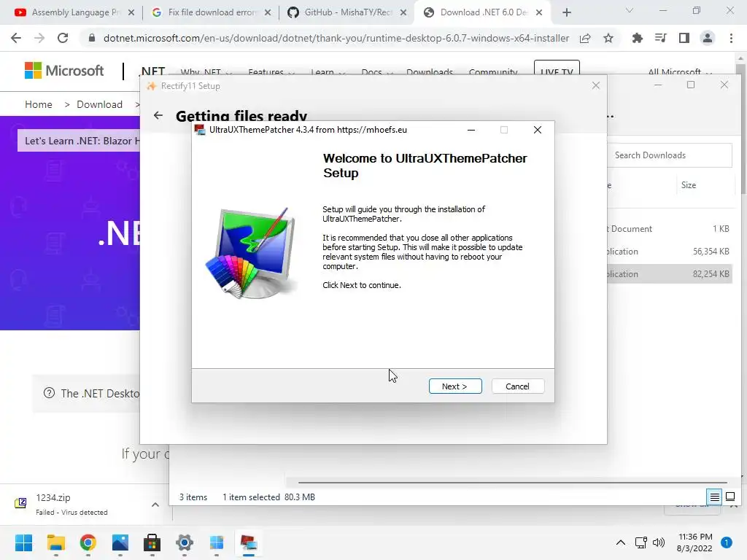
Task: Share this page icon in address bar
Action: pos(585,38)
